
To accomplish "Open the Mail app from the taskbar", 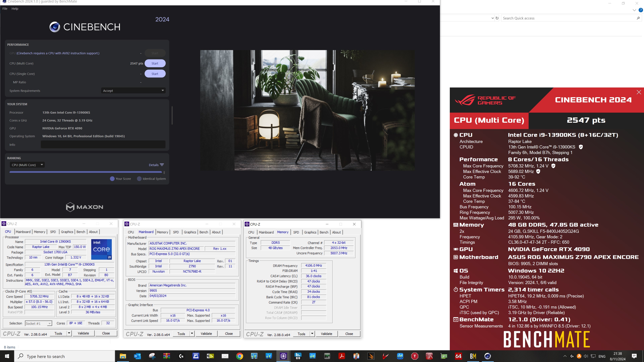I will 225,356.
